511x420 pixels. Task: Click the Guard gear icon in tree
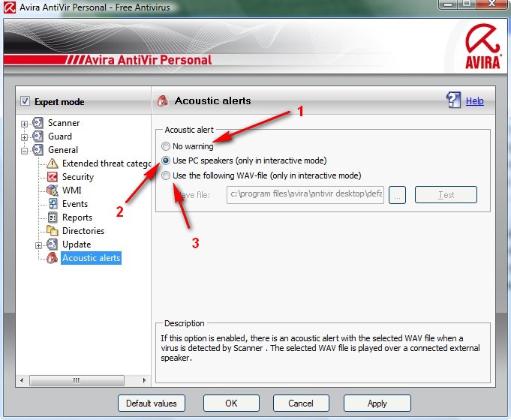coord(38,136)
